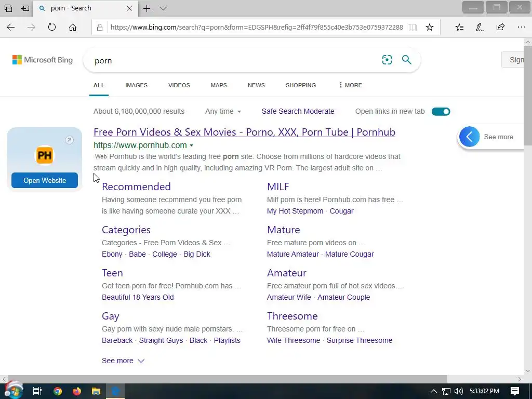Refresh the current page

(52, 27)
